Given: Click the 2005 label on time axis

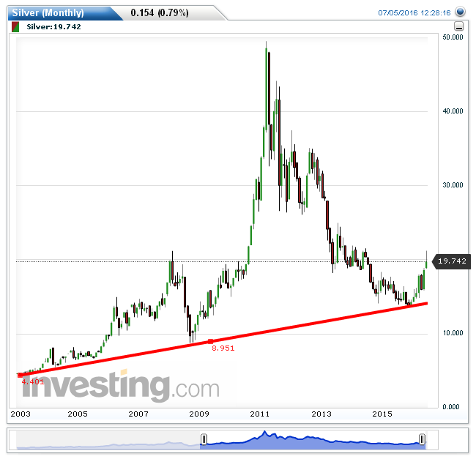Looking at the screenshot, I should pyautogui.click(x=78, y=414).
